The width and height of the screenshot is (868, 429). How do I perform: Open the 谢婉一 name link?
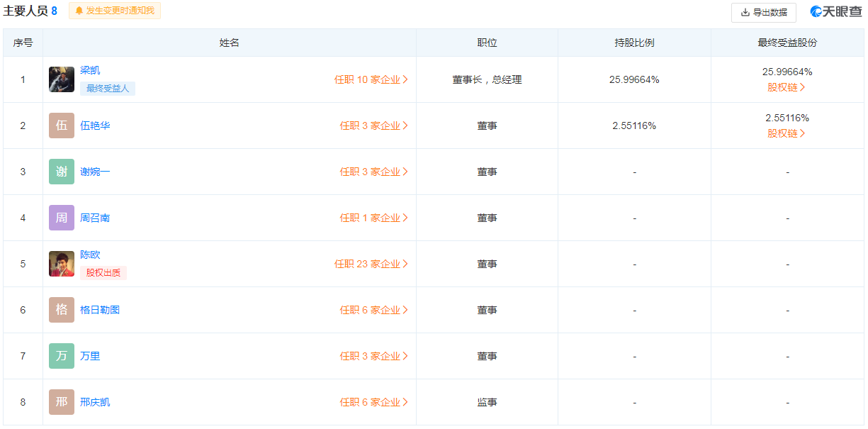[95, 172]
